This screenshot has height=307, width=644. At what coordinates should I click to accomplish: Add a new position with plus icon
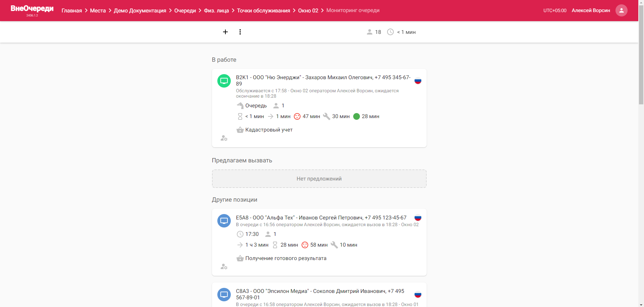click(225, 32)
